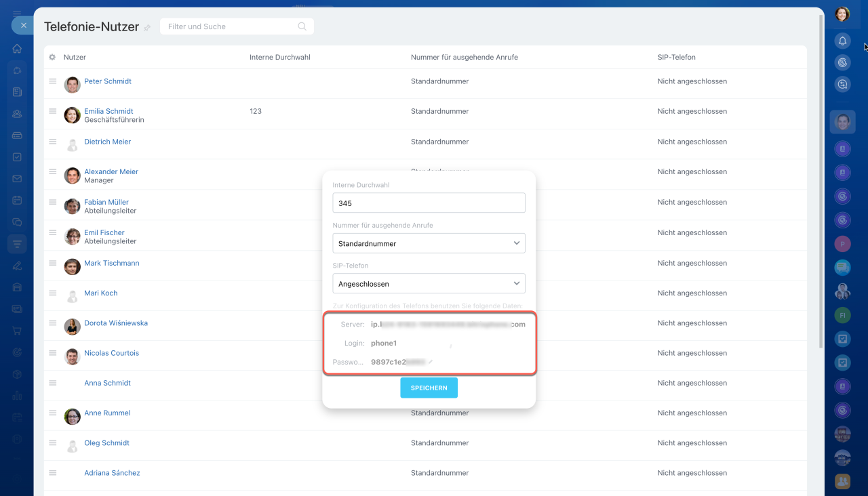The height and width of the screenshot is (496, 868).
Task: Open the notifications bell icon
Action: [842, 41]
